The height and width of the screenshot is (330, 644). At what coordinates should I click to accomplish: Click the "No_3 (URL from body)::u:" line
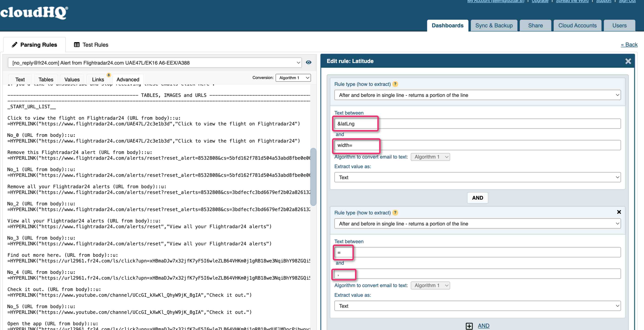[x=41, y=238]
